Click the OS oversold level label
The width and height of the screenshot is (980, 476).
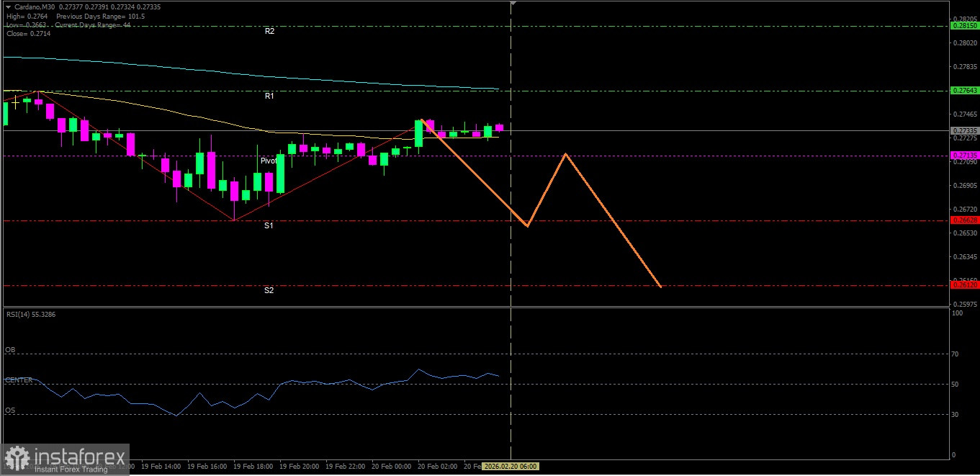click(x=10, y=410)
